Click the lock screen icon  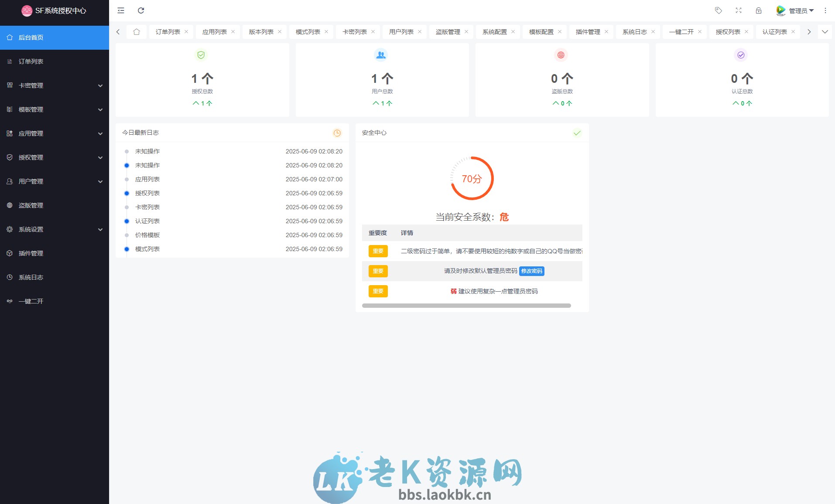pyautogui.click(x=759, y=10)
